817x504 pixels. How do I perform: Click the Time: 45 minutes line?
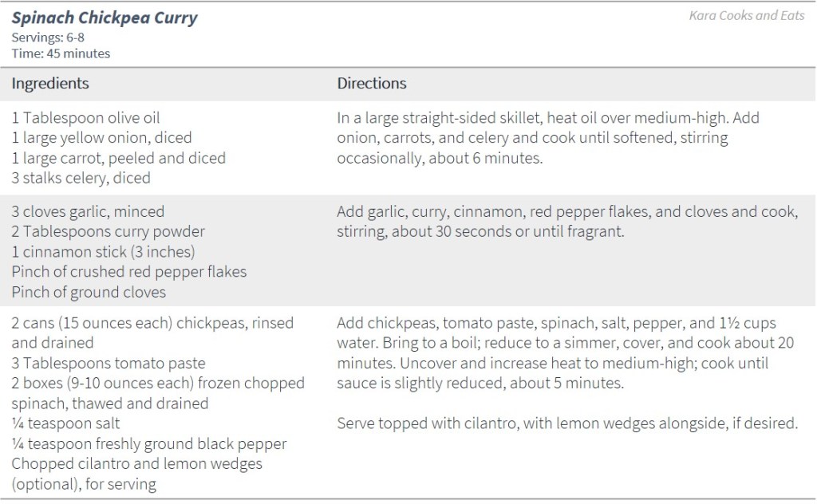[x=61, y=53]
